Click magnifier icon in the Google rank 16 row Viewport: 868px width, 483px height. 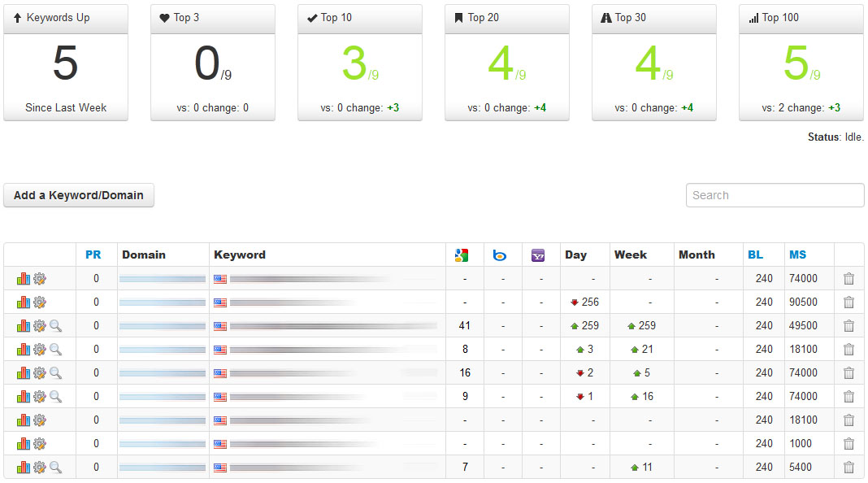pos(55,372)
